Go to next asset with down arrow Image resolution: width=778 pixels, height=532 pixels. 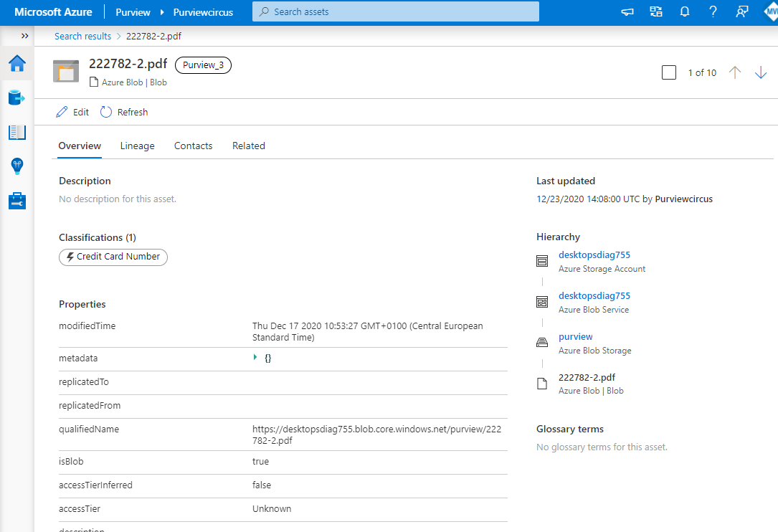tap(761, 72)
